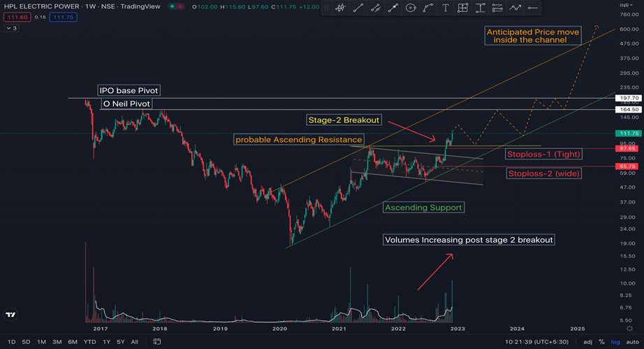Viewport: 644px width, 349px height.
Task: Select the 'probable Ascending Resistance' annotation
Action: (x=299, y=140)
